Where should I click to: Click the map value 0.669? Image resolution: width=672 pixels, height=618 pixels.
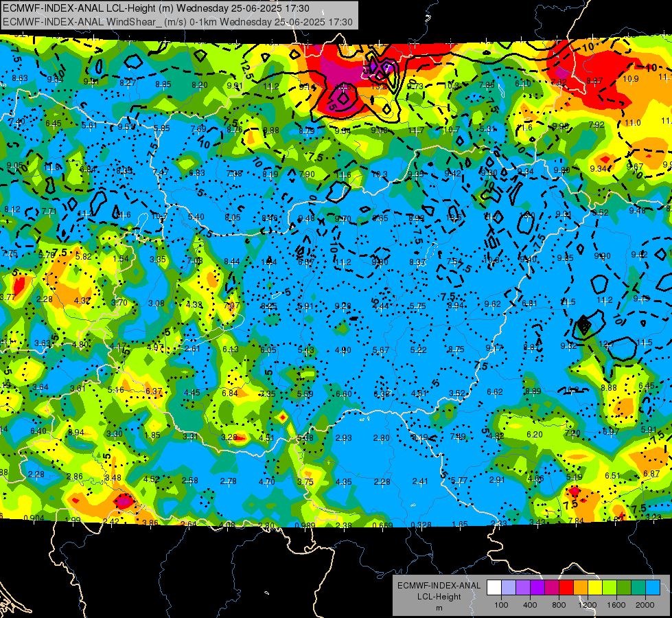(382, 526)
